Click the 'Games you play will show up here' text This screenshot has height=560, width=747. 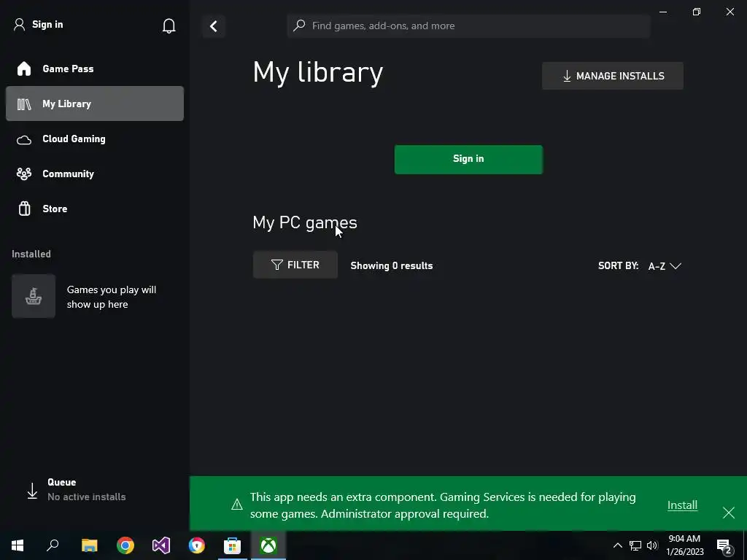pyautogui.click(x=112, y=297)
